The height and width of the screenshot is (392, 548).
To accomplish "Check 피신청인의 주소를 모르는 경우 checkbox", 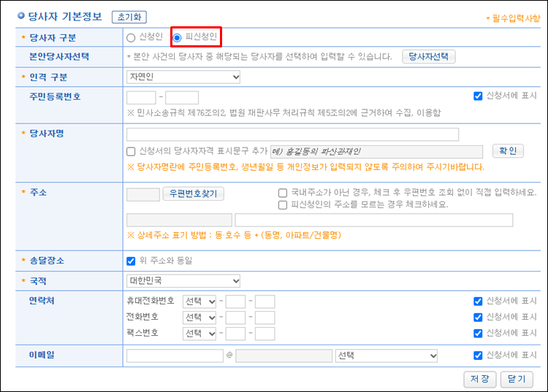I will (282, 205).
